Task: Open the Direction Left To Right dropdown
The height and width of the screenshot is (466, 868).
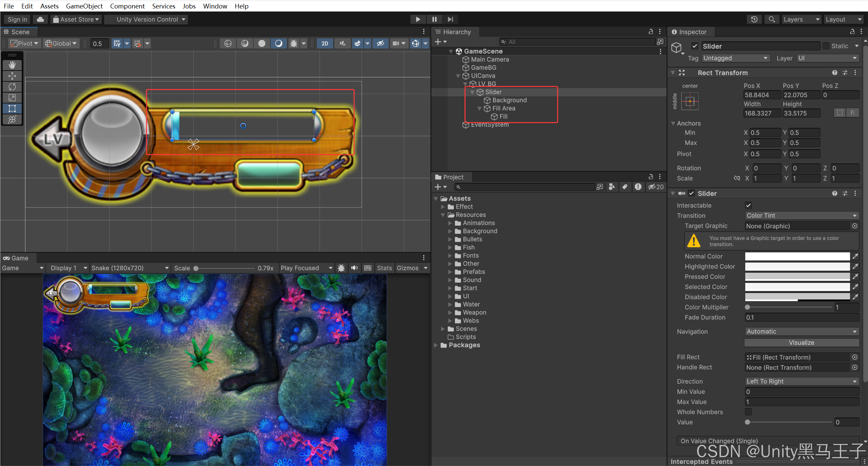Action: (801, 381)
